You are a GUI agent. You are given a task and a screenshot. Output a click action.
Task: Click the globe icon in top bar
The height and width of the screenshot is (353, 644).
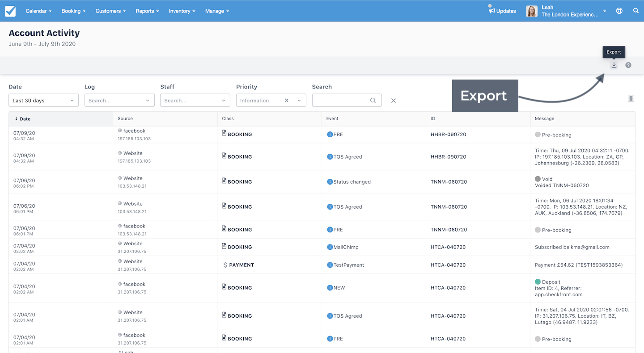point(619,11)
